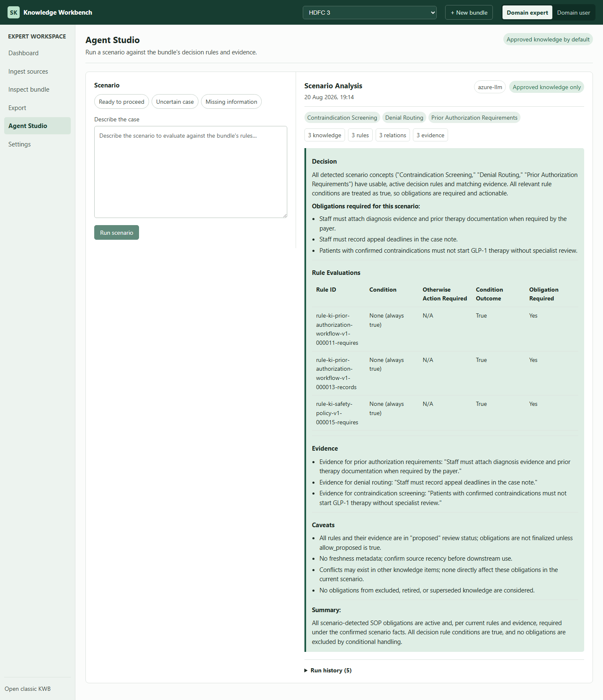Select the Denial Routing tag
Viewport: 603px width, 700px height.
[404, 118]
